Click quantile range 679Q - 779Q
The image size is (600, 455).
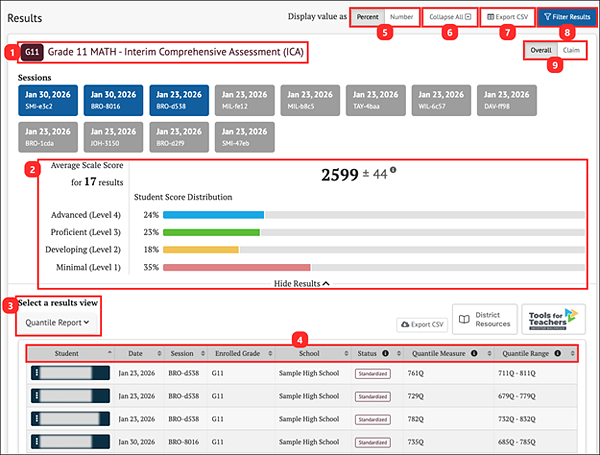pyautogui.click(x=517, y=396)
